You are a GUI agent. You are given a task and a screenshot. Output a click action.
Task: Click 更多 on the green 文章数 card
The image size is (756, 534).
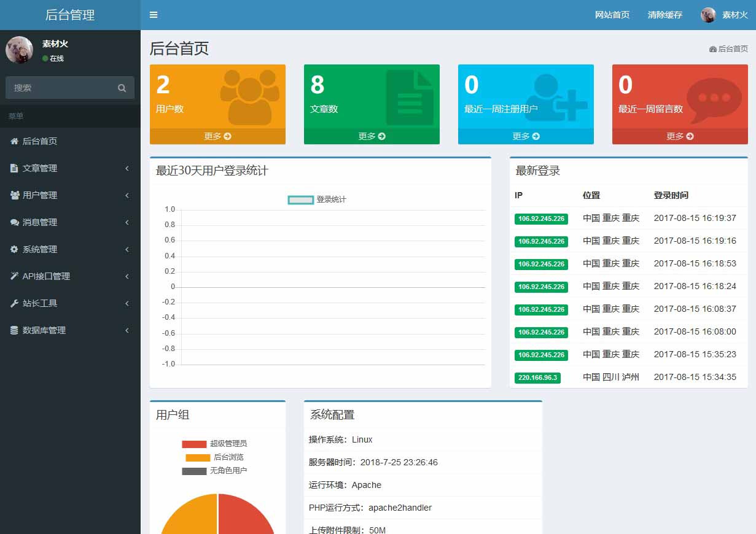[372, 136]
